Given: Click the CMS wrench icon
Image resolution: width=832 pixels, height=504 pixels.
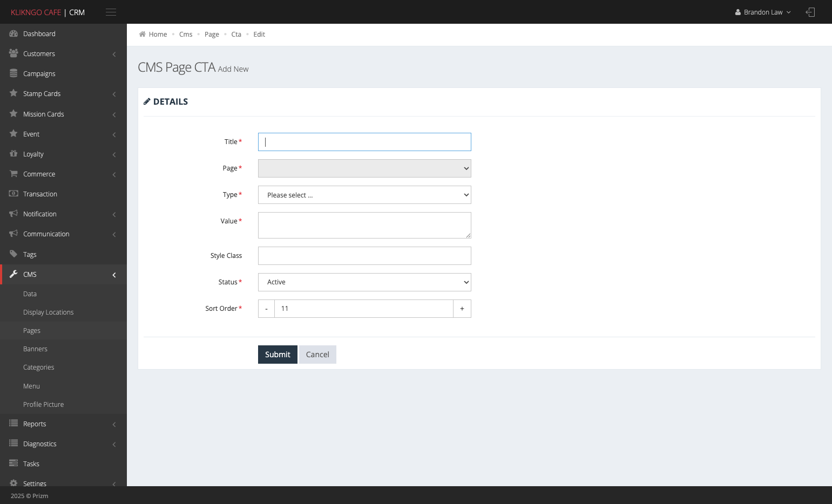Looking at the screenshot, I should click(13, 274).
